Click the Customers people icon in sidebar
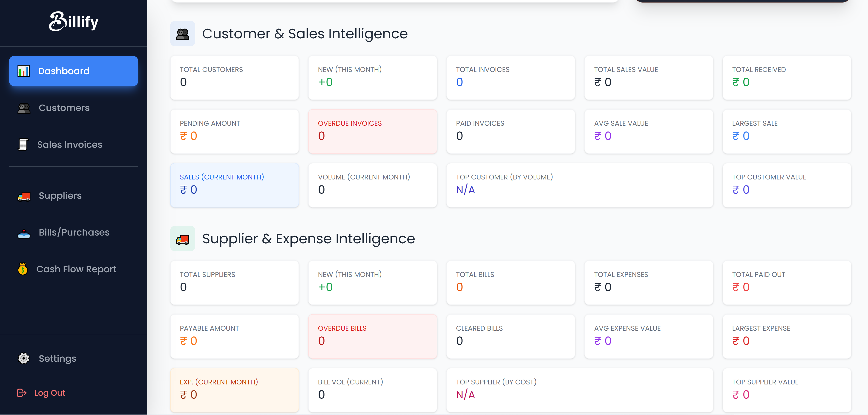The image size is (868, 415). click(x=24, y=108)
